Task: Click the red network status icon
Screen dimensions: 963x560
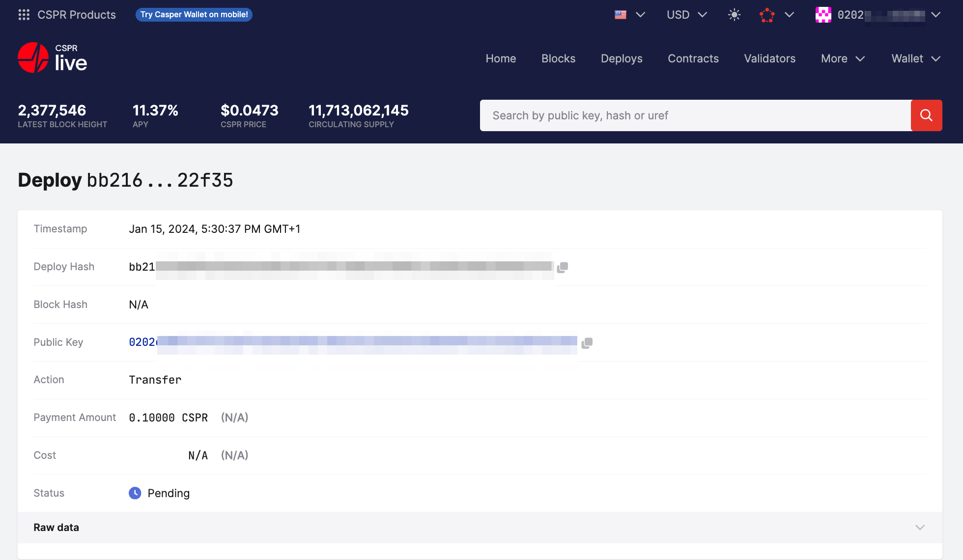Action: [766, 14]
